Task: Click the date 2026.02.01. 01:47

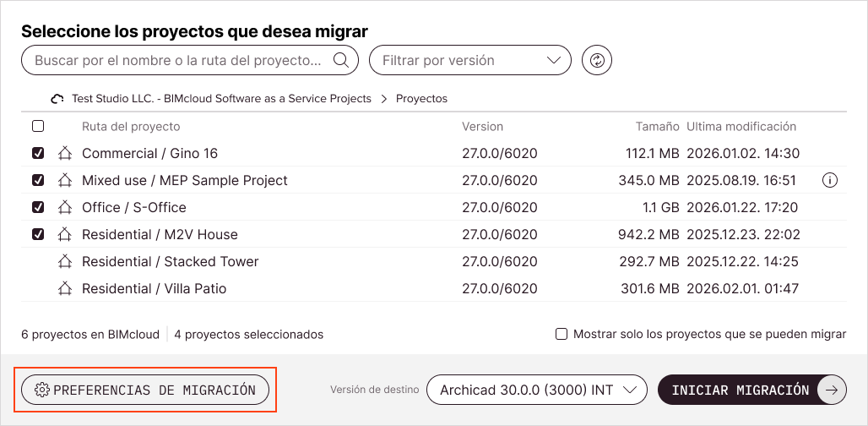Action: tap(742, 288)
